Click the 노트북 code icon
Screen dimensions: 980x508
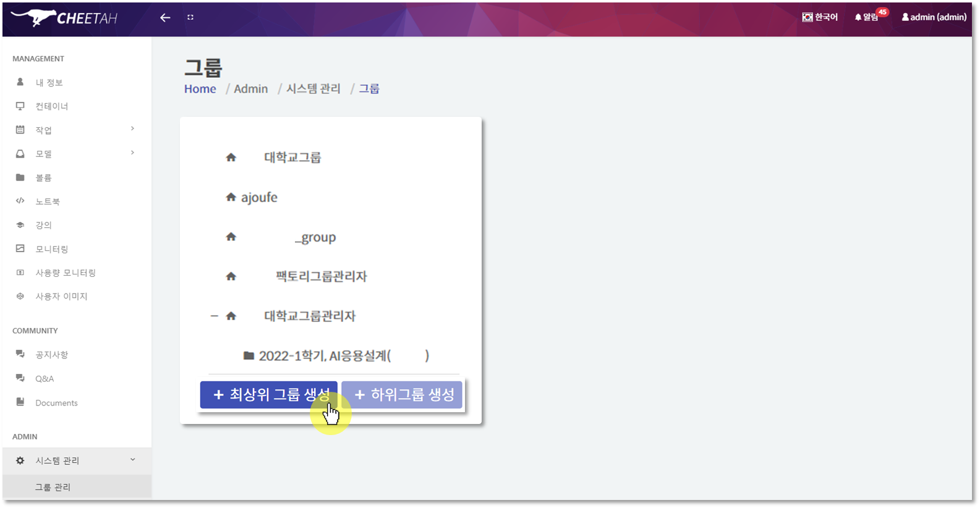20,201
